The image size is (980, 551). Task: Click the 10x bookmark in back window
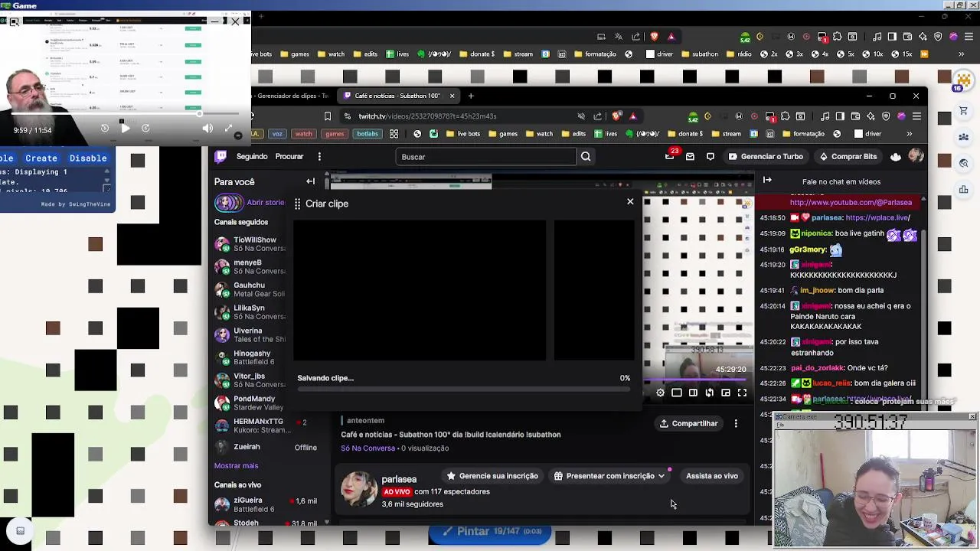[x=871, y=54]
